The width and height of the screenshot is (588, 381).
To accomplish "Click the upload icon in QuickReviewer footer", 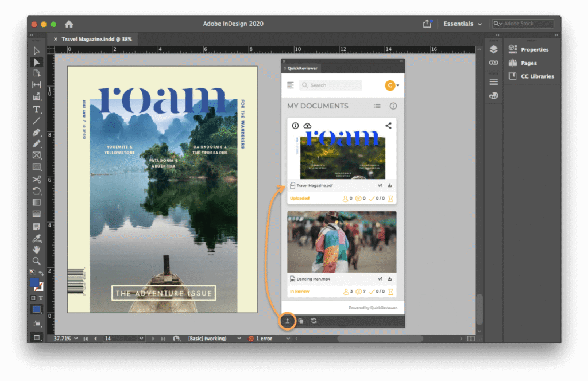I will coord(287,321).
